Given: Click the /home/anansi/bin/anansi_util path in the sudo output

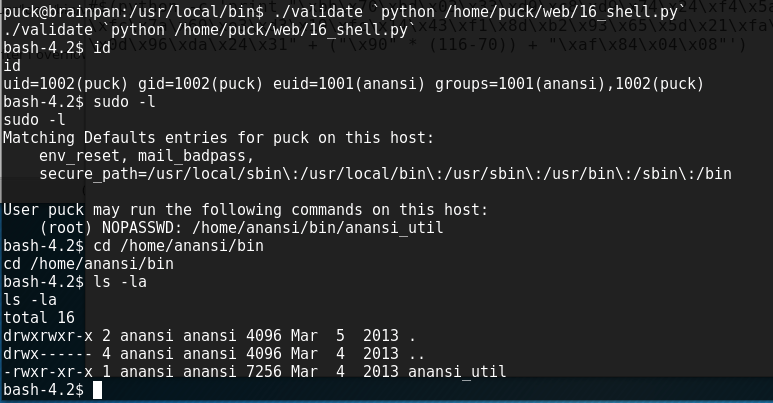Looking at the screenshot, I should [317, 227].
